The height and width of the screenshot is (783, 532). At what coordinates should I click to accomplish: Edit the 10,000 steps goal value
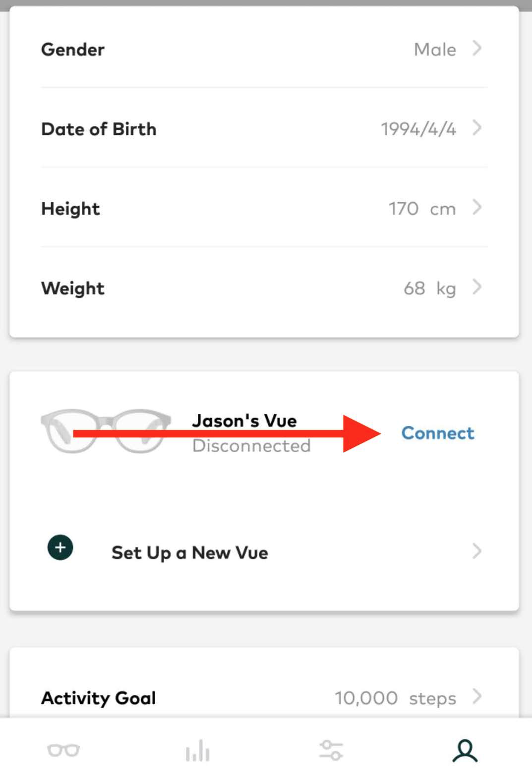pyautogui.click(x=395, y=698)
